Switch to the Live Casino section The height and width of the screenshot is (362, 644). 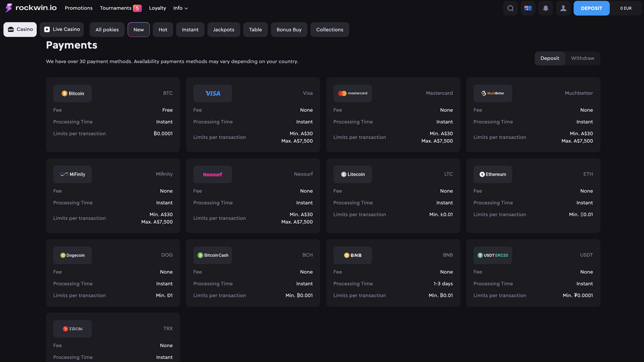tap(62, 29)
